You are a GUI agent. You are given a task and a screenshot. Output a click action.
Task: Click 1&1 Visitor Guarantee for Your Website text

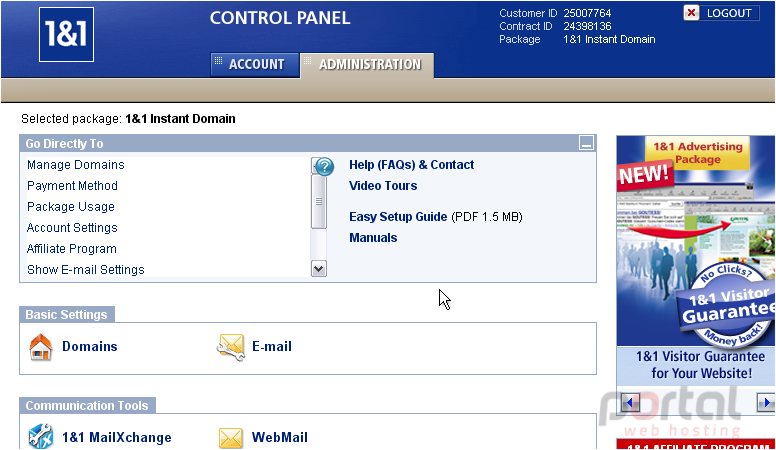(x=700, y=365)
